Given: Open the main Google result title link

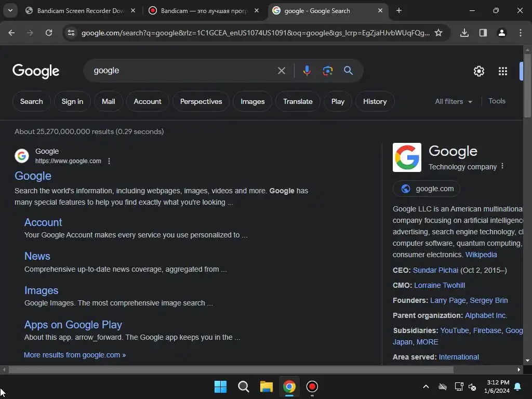Looking at the screenshot, I should coord(33,176).
